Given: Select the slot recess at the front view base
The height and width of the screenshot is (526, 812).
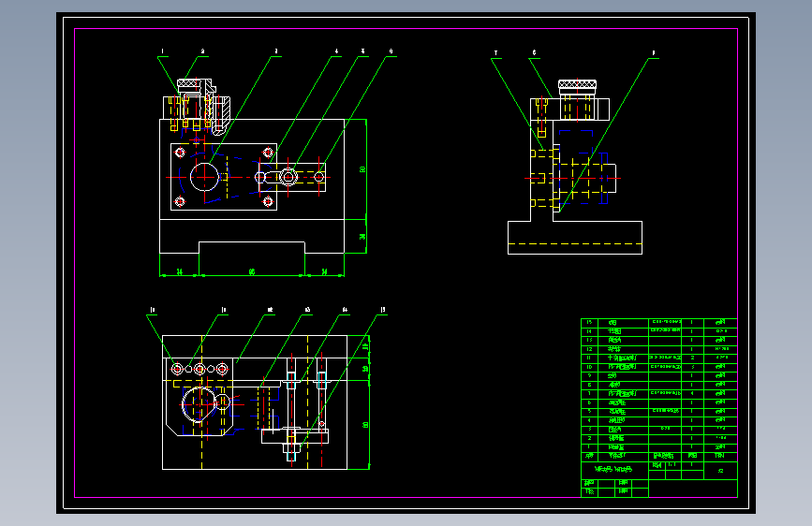Looking at the screenshot, I should coord(252,247).
